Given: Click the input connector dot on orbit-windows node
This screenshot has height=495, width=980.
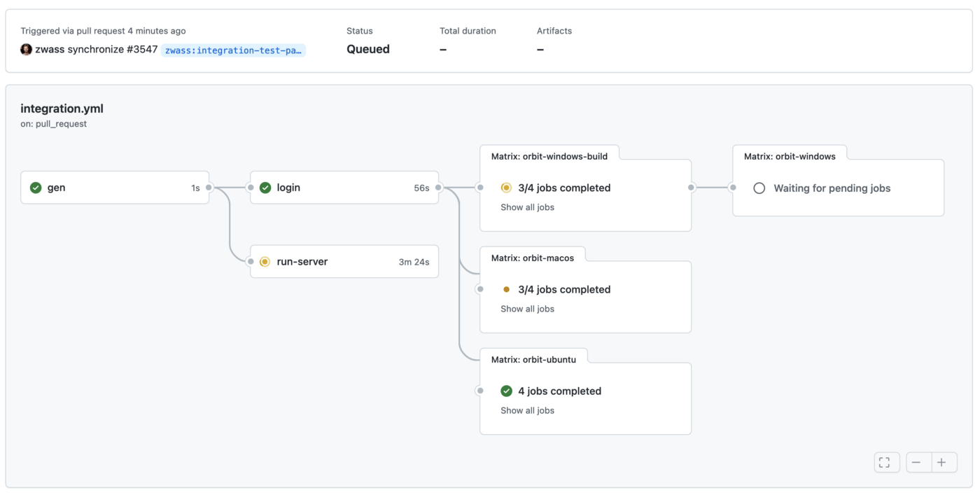Looking at the screenshot, I should (732, 188).
